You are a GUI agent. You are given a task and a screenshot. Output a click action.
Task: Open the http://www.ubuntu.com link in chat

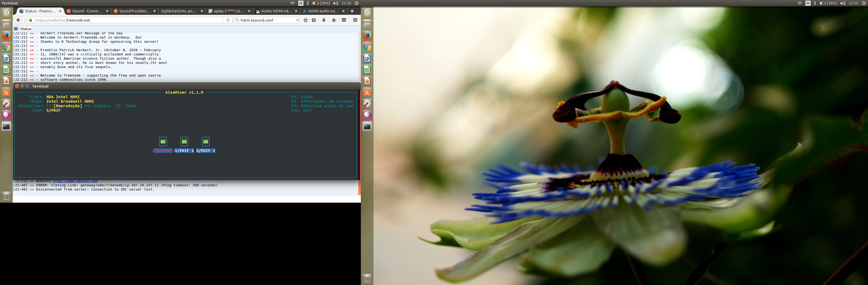pos(75,181)
